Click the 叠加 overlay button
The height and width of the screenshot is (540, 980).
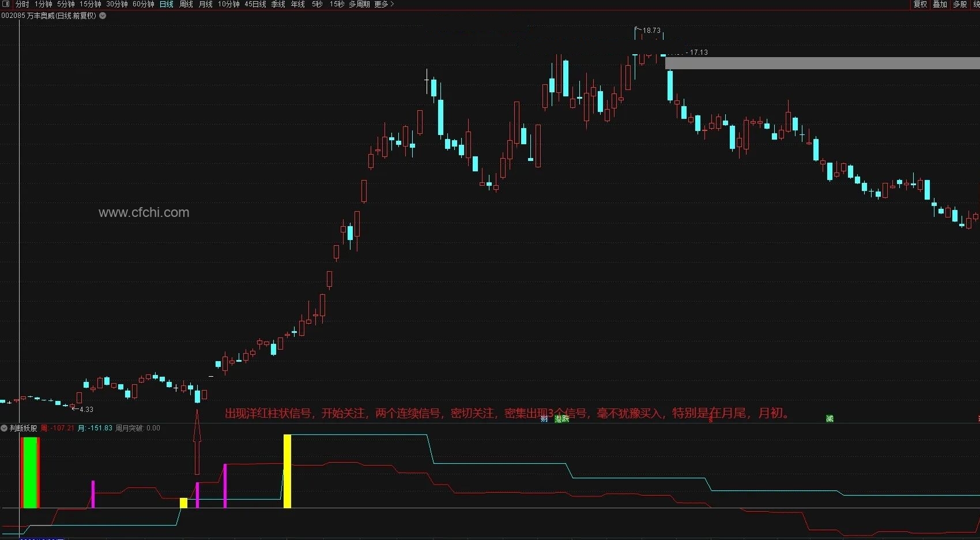[x=940, y=4]
